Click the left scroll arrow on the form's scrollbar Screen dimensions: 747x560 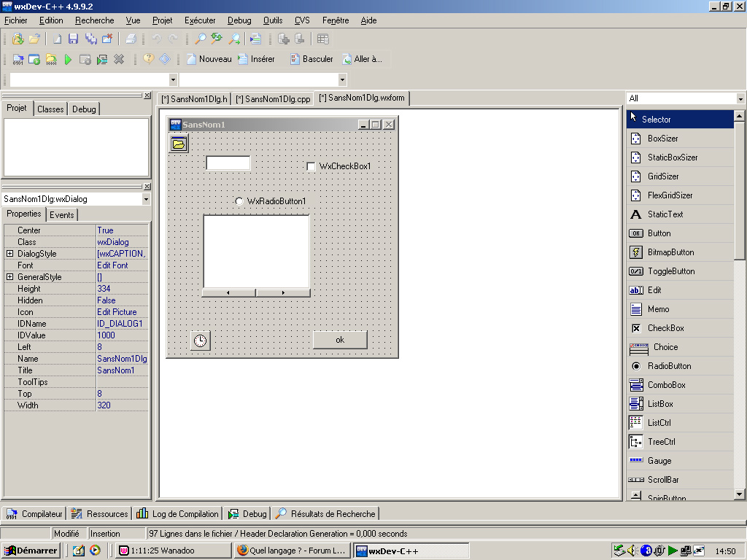[x=228, y=293]
